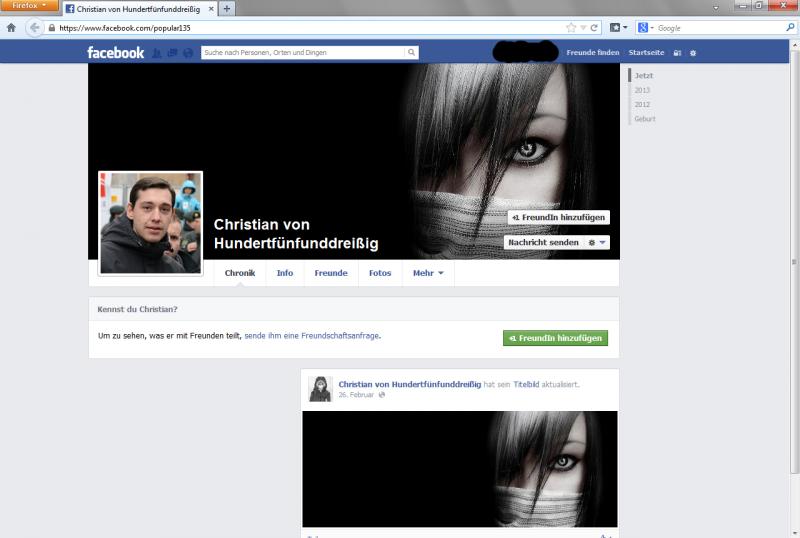
Task: Jump to 2013 in the timeline
Action: 642,90
